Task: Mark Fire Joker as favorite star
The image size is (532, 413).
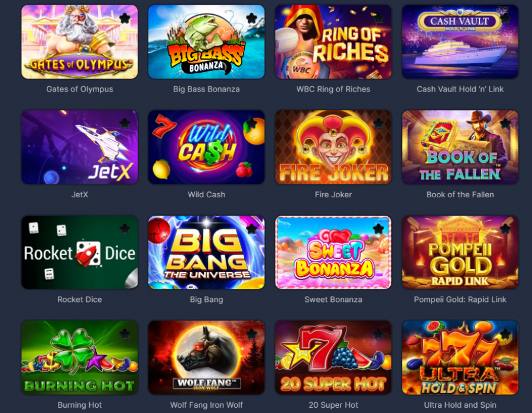Action: click(378, 123)
